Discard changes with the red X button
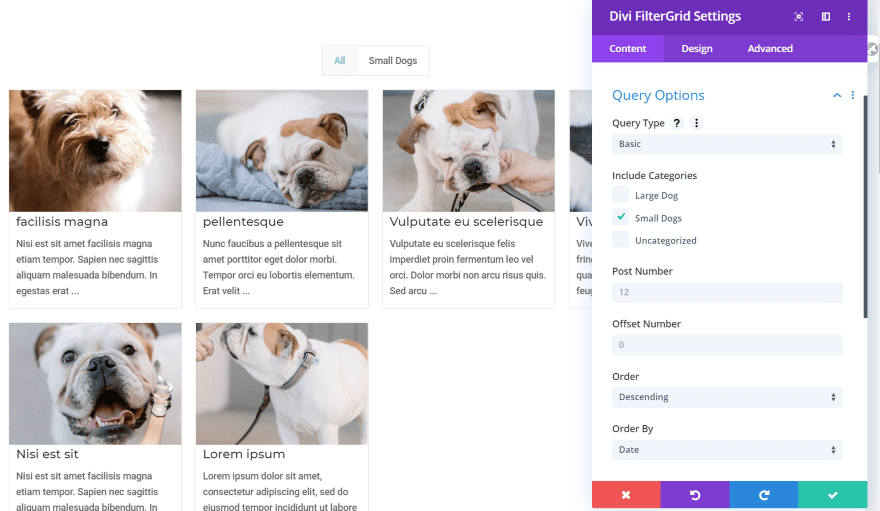Screen dimensions: 880x511 pos(626,495)
